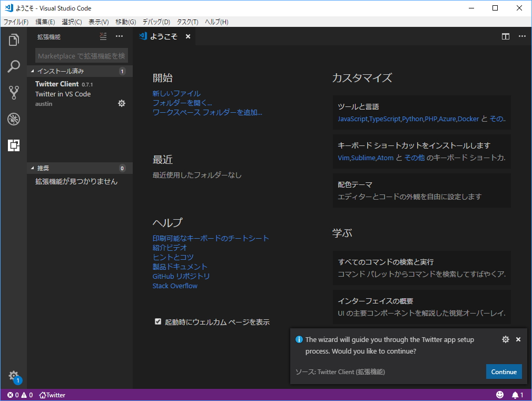Open the ファイル menu

tap(16, 22)
